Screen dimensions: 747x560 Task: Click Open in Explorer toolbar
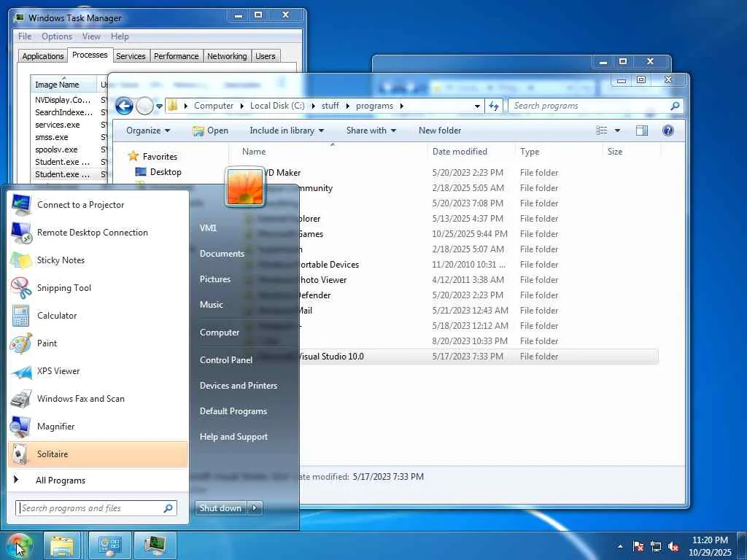(x=210, y=131)
